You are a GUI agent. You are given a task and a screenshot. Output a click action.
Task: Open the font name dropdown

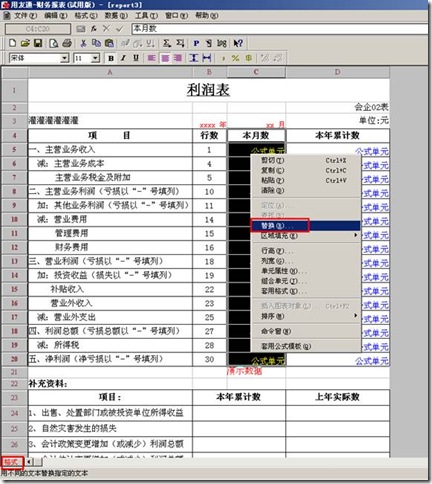pyautogui.click(x=64, y=58)
